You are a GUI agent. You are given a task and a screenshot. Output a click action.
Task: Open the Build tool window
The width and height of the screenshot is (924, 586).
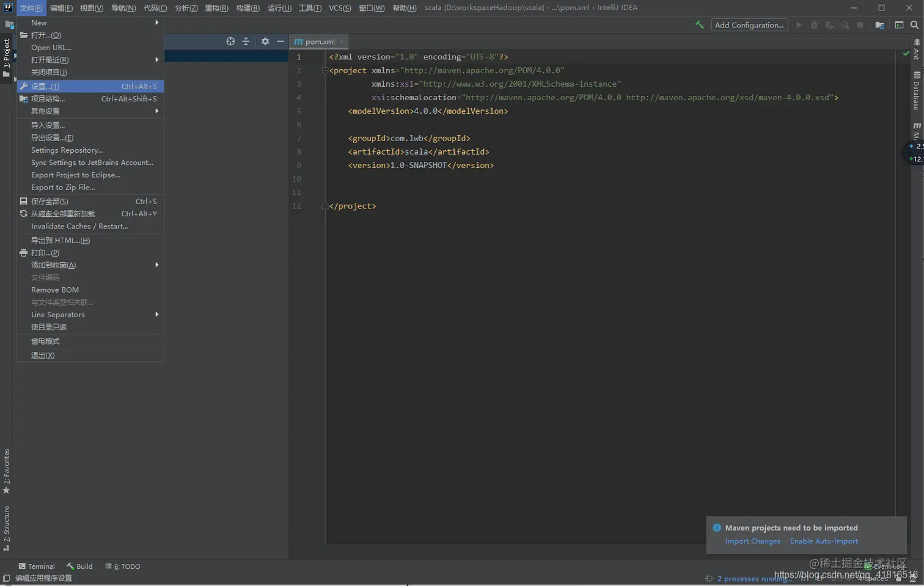tap(79, 566)
